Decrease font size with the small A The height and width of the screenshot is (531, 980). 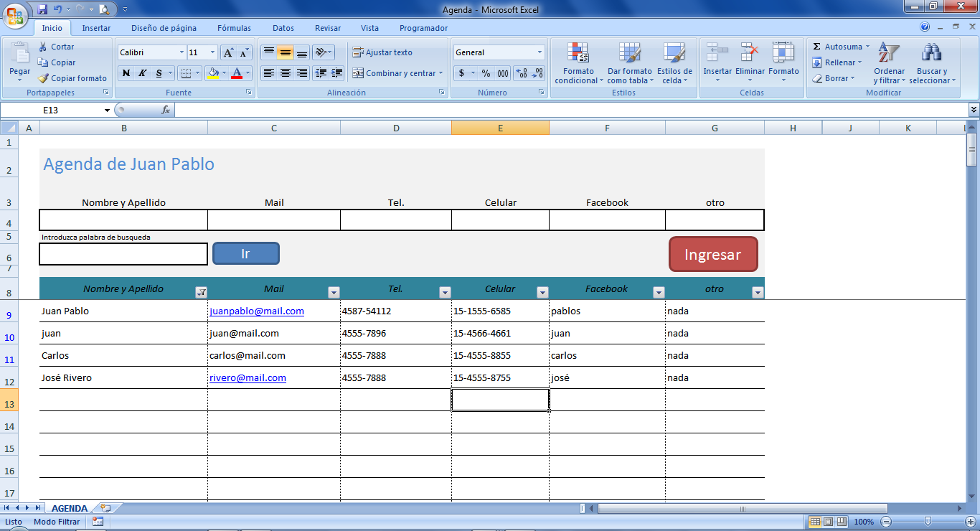click(x=244, y=52)
